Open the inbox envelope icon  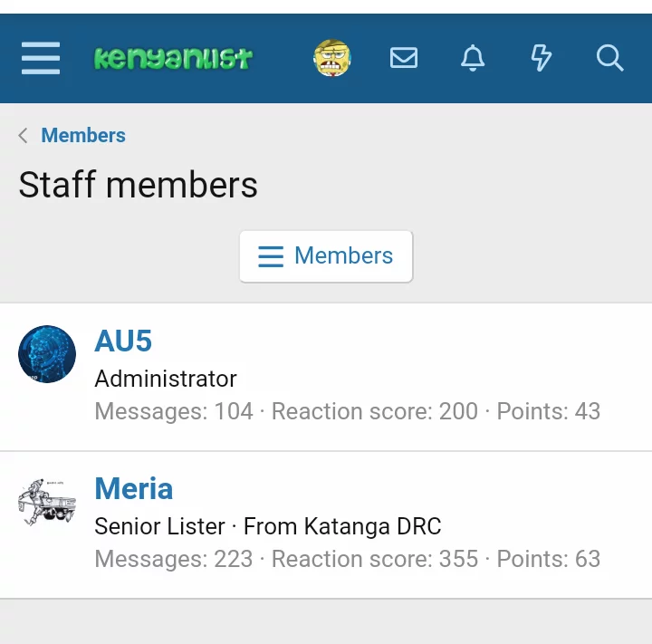coord(404,59)
